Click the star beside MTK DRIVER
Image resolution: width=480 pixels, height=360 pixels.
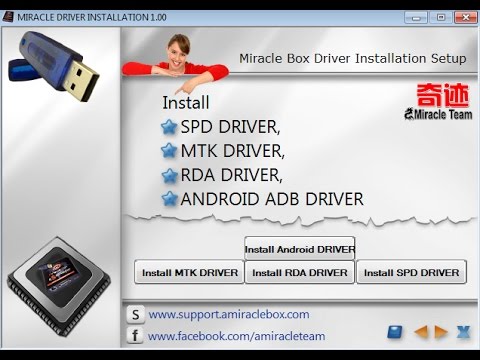point(169,151)
